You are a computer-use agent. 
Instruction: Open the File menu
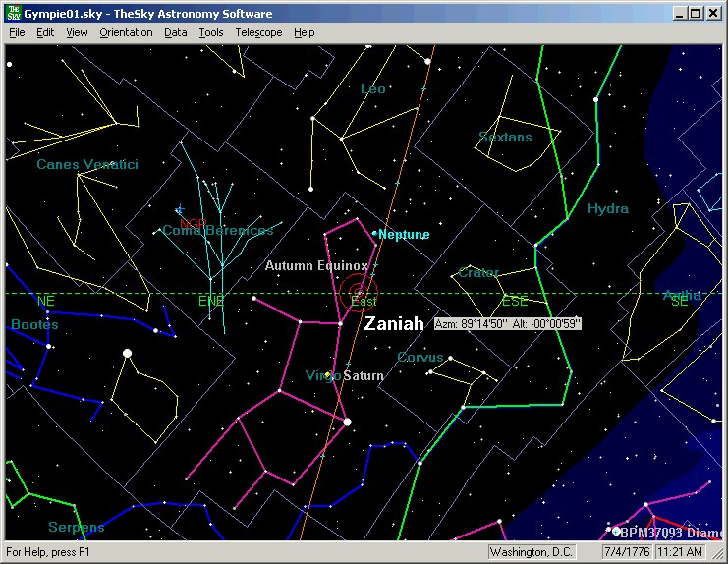17,32
